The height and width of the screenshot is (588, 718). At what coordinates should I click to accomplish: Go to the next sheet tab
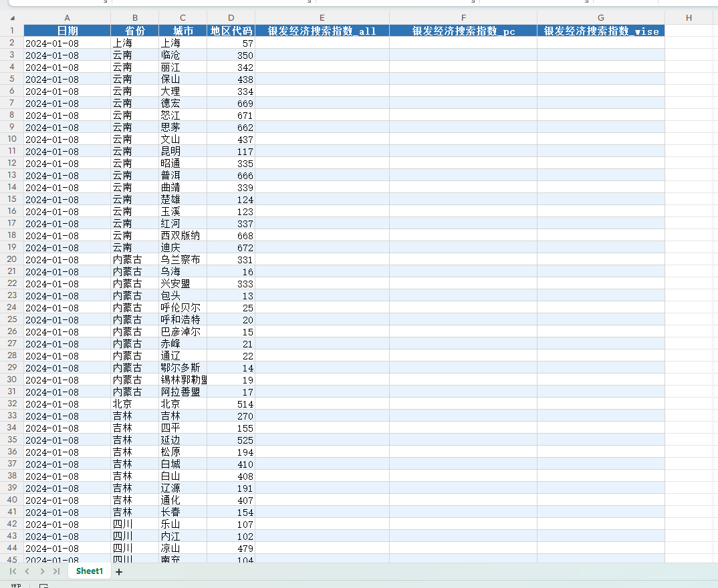42,571
